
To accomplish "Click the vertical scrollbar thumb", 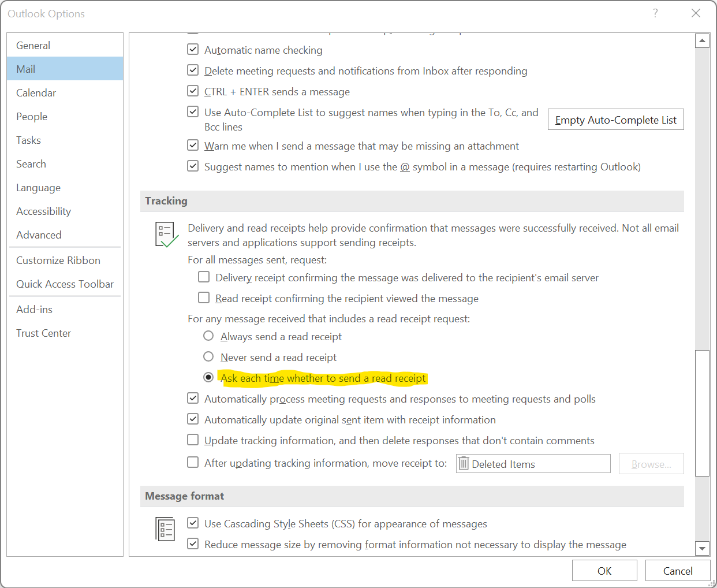I will click(x=702, y=413).
